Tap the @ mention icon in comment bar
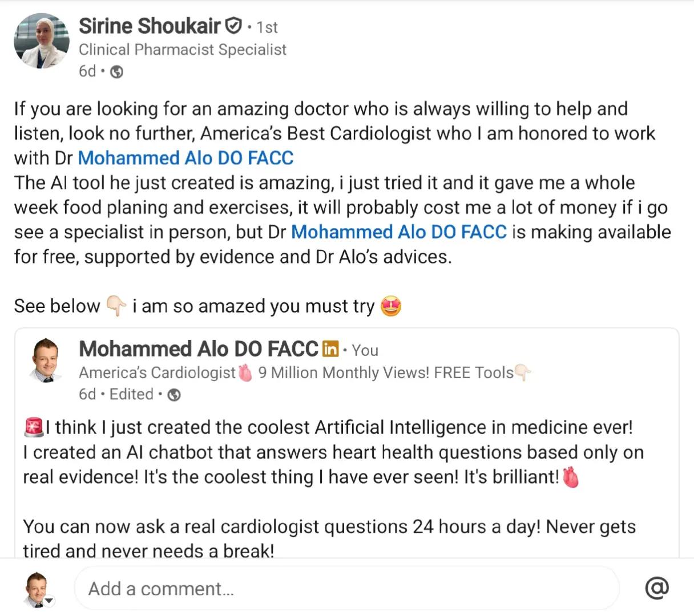 pyautogui.click(x=656, y=587)
